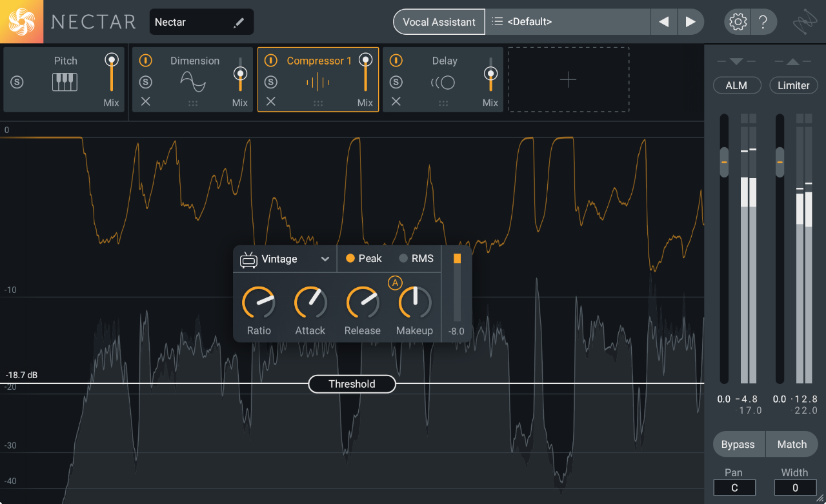Enable auto mode on the Release knob
Viewport: 826px width, 504px height.
click(x=395, y=282)
